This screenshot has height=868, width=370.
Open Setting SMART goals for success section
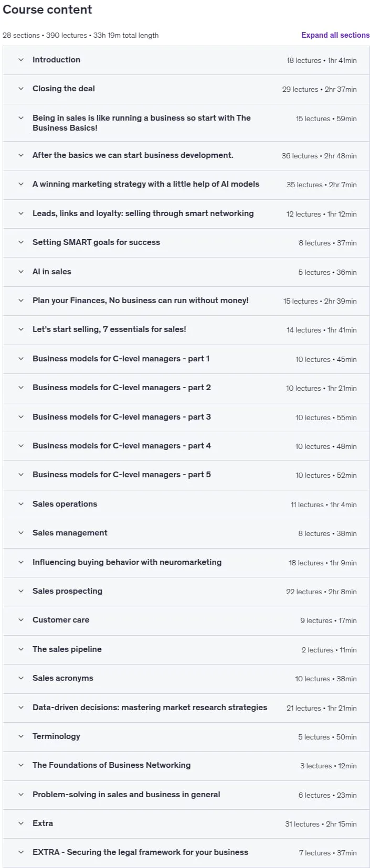pyautogui.click(x=186, y=243)
